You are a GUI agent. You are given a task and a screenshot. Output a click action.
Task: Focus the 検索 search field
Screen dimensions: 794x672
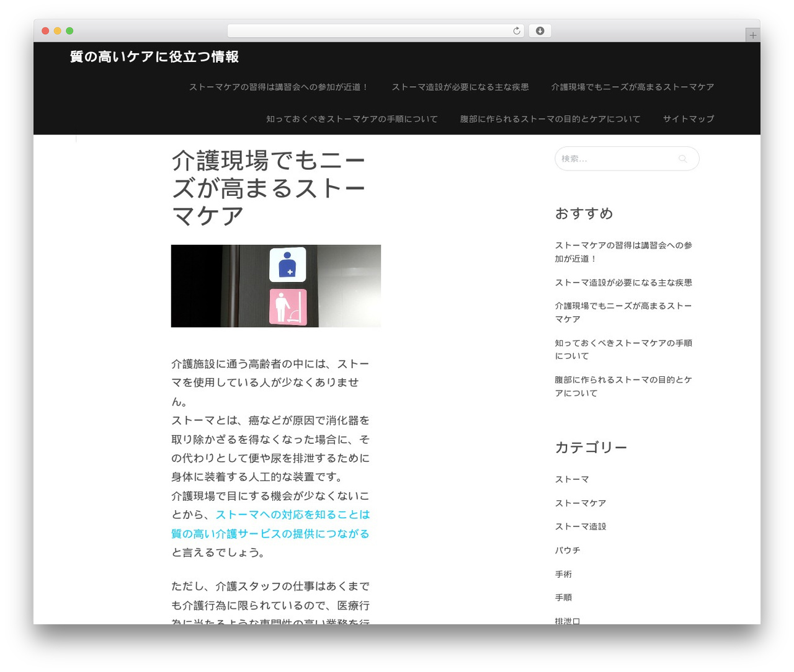tap(627, 159)
